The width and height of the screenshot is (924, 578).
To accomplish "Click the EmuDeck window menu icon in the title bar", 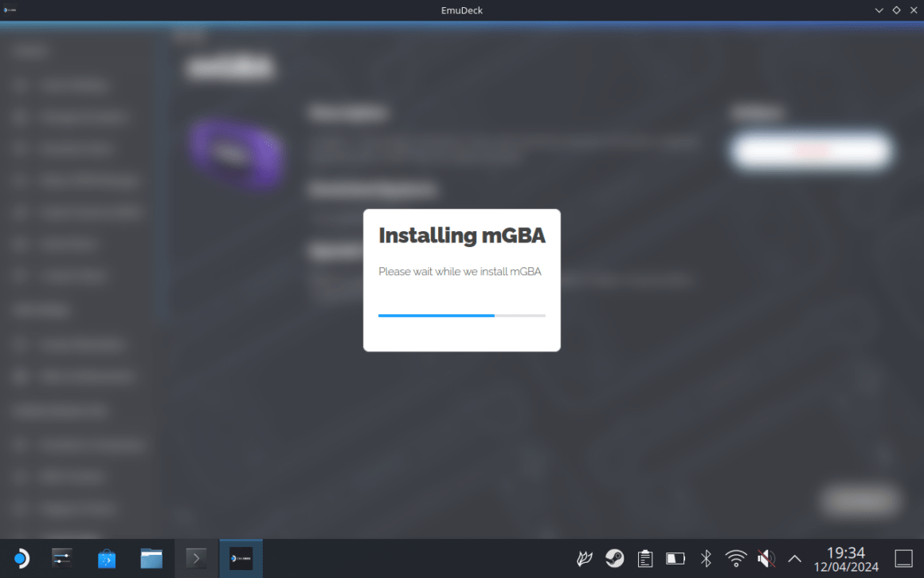I will coord(10,10).
